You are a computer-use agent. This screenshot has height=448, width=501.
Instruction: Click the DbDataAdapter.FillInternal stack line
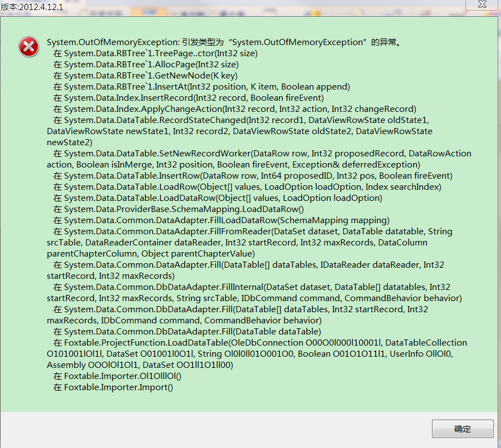point(254,293)
